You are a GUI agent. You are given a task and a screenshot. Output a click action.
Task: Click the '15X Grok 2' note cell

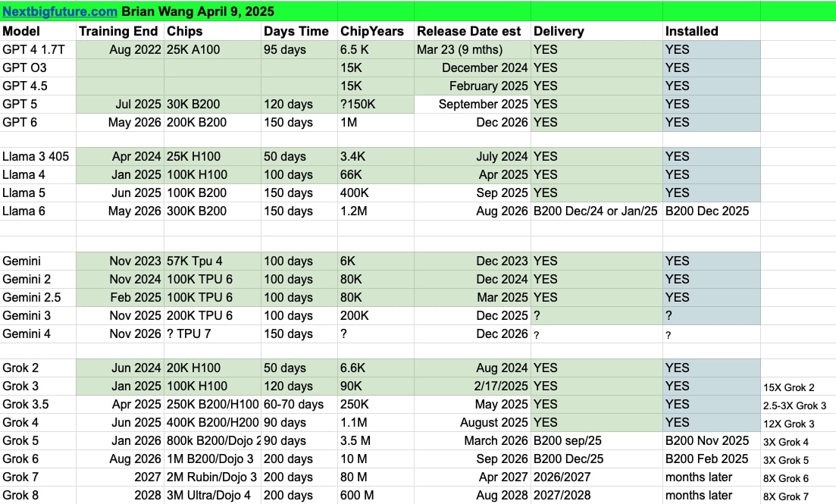[x=798, y=387]
